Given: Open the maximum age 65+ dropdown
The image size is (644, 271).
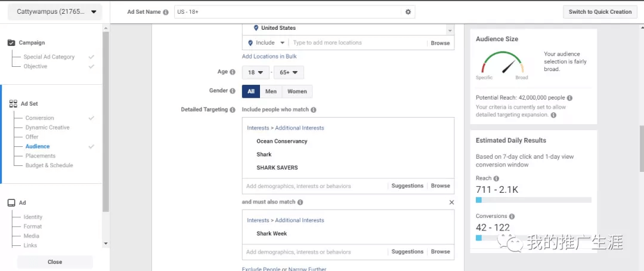Looking at the screenshot, I should (x=289, y=72).
